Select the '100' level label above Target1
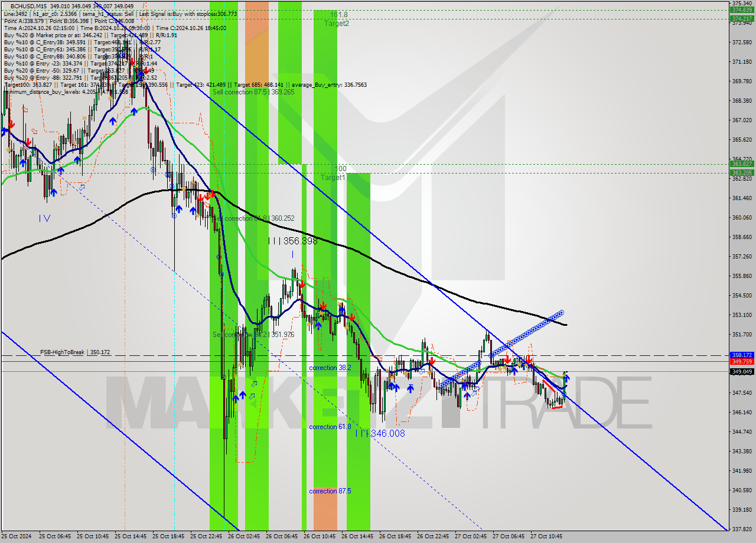The width and height of the screenshot is (756, 543). click(341, 169)
